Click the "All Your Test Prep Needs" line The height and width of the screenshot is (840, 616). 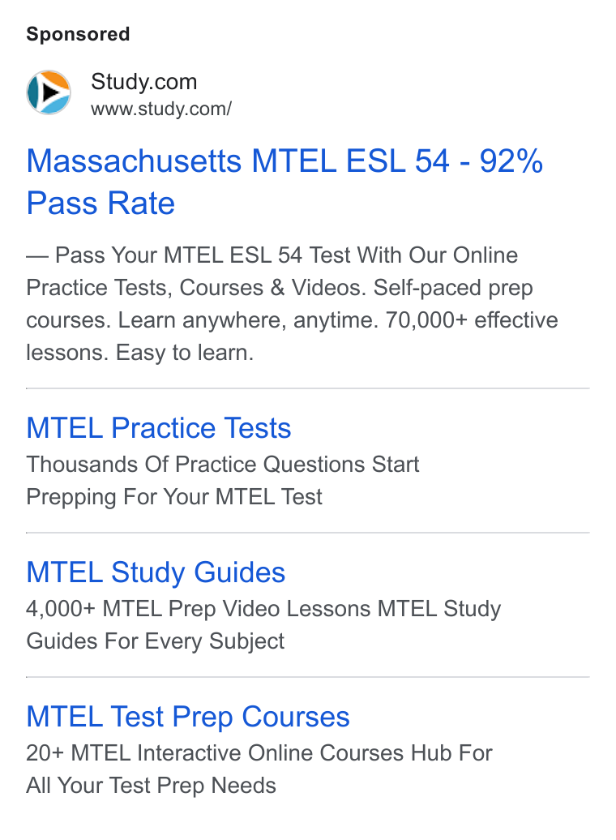tap(151, 786)
